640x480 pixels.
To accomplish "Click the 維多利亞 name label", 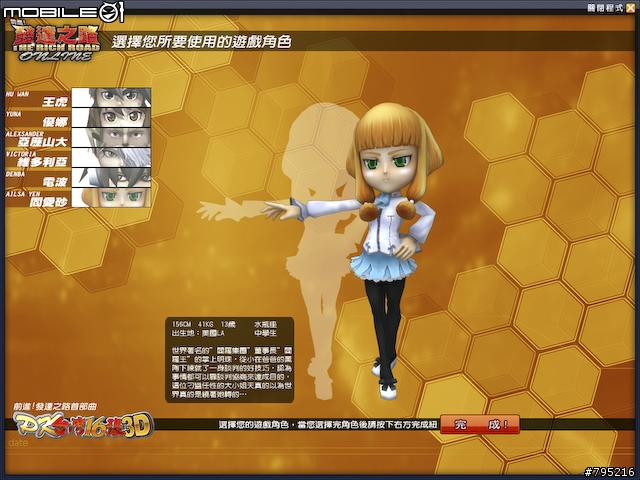I will (x=42, y=162).
